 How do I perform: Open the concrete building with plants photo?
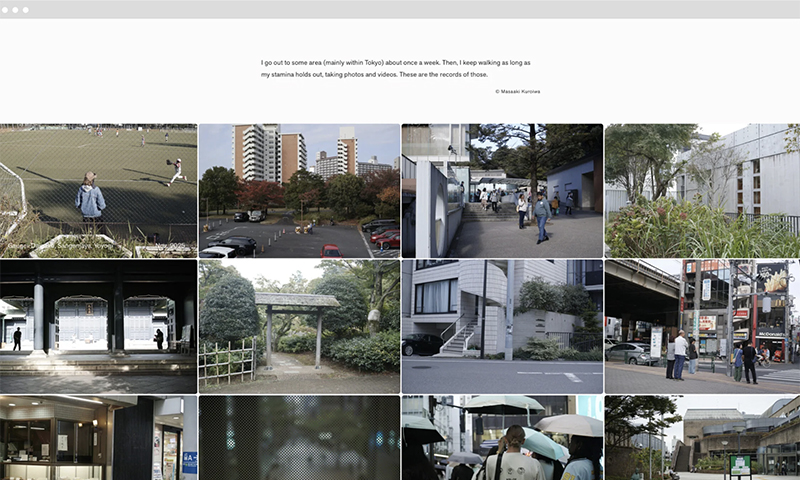pos(703,191)
